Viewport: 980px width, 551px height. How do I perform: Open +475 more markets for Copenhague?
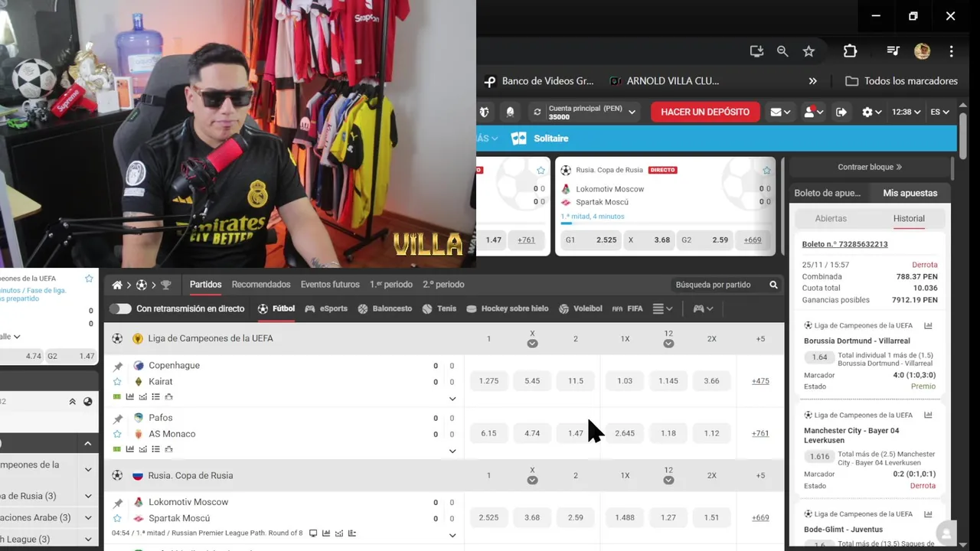coord(760,381)
